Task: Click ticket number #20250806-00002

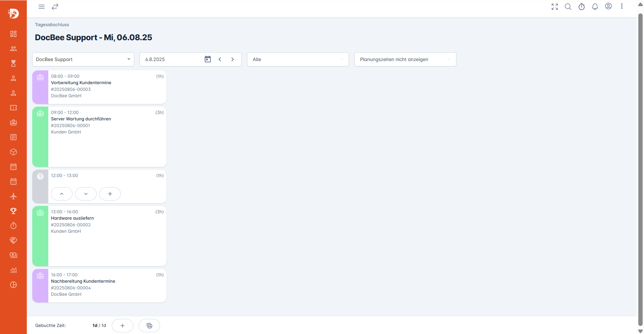Action: pyautogui.click(x=71, y=225)
